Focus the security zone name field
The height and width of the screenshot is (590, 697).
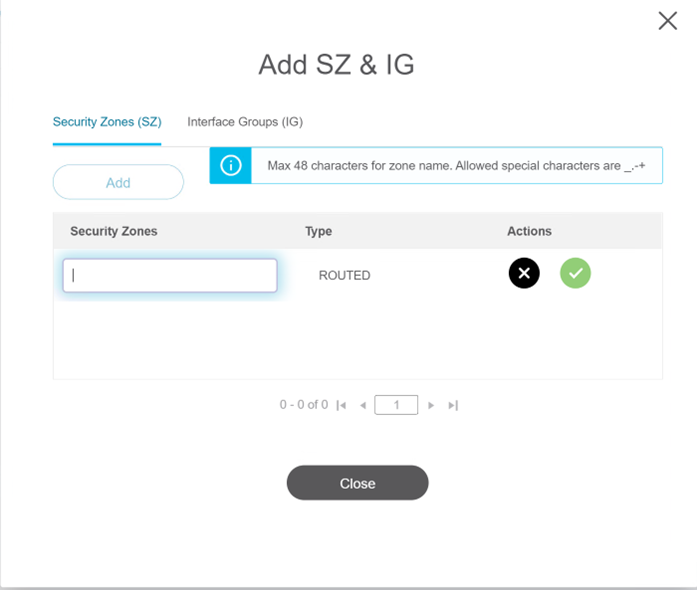click(170, 275)
